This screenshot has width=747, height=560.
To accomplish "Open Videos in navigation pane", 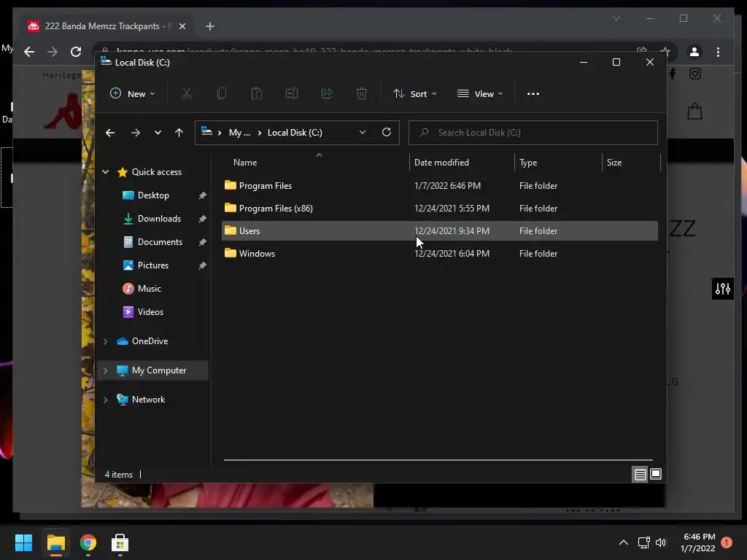I will [x=150, y=312].
